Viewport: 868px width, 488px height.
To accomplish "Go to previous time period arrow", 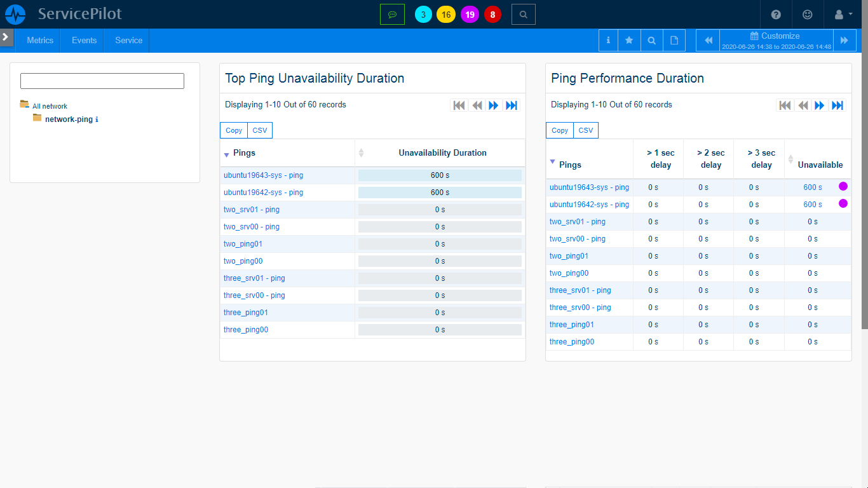I will (709, 40).
